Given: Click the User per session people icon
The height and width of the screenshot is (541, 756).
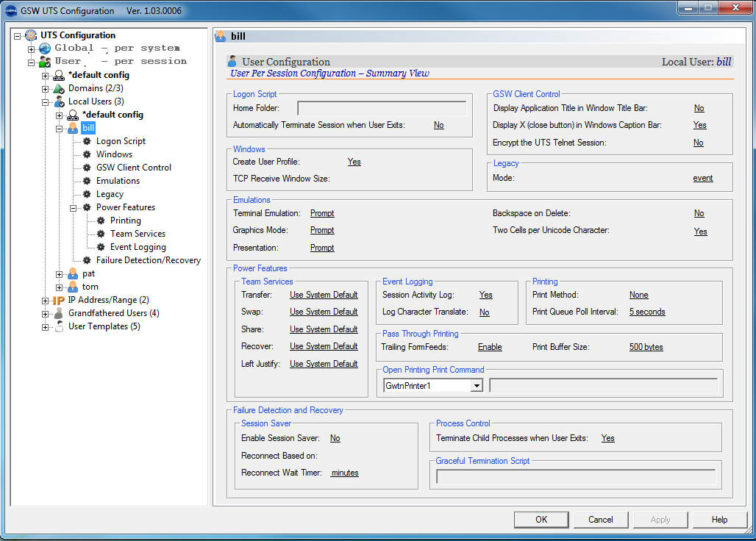Looking at the screenshot, I should pyautogui.click(x=45, y=61).
